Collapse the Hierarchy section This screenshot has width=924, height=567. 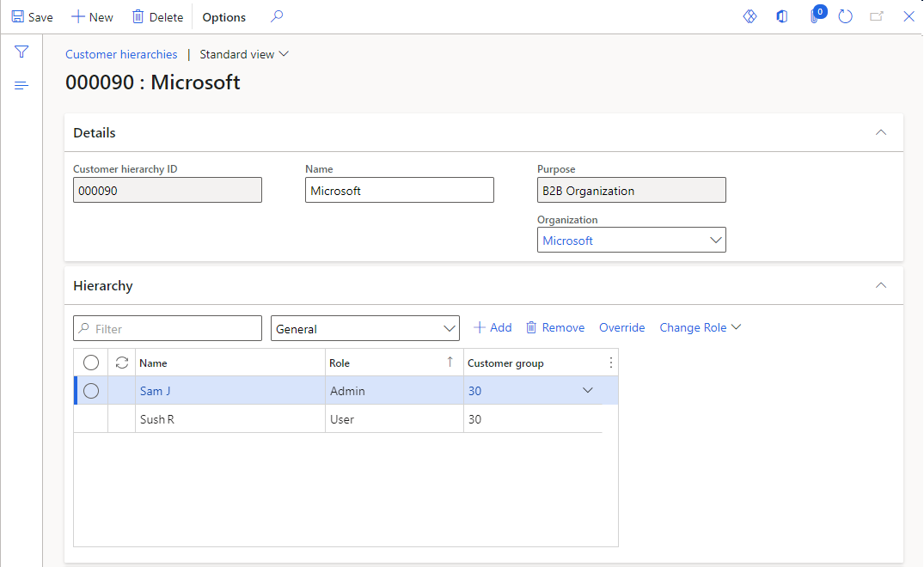pyautogui.click(x=880, y=285)
